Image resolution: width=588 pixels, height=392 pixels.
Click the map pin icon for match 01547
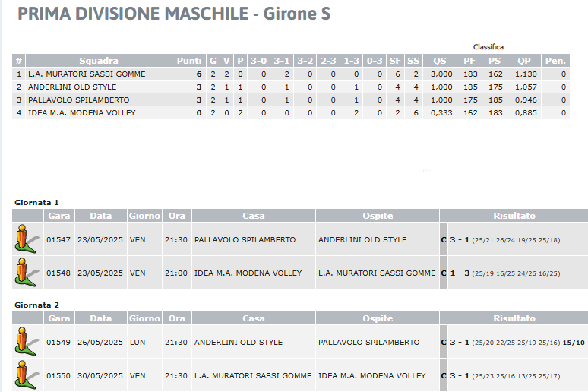pyautogui.click(x=27, y=239)
